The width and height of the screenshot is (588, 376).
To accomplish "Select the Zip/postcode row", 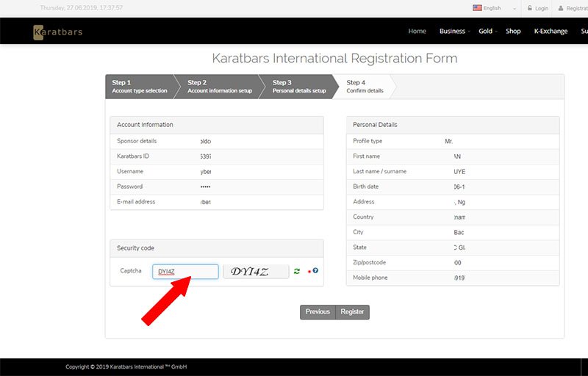I will coord(453,262).
